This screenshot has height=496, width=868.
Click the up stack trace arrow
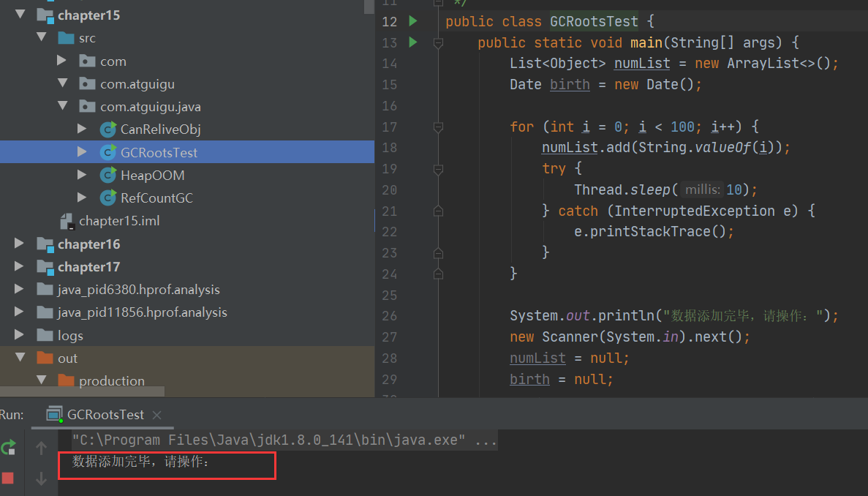41,447
